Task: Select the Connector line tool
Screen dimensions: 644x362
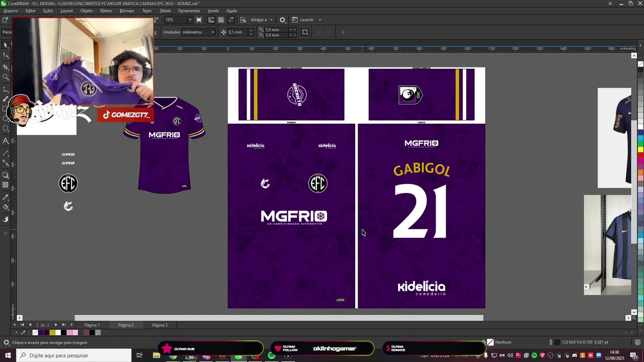Action: point(6,163)
